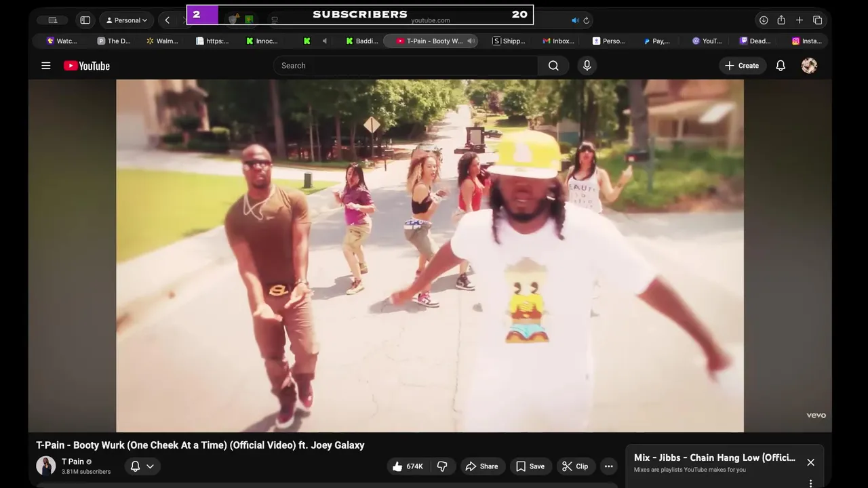
Task: Open the Personal profile dropdown
Action: click(x=127, y=20)
